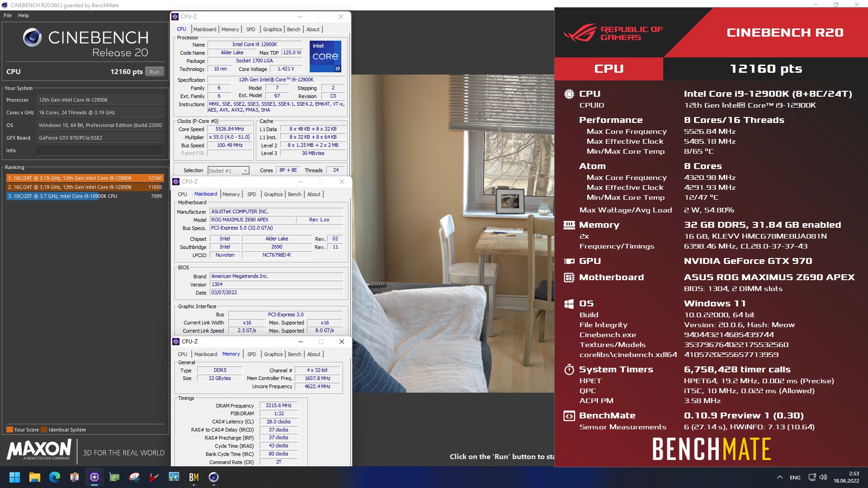Viewport: 868px width, 488px height.
Task: Open SPD tab in top CPU-Z window
Action: [x=250, y=29]
